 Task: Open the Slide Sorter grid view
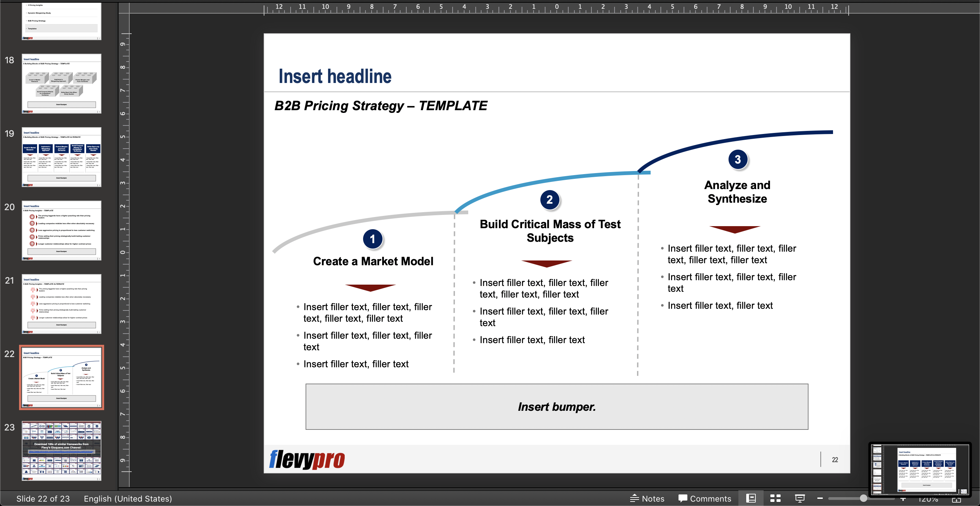click(x=775, y=498)
